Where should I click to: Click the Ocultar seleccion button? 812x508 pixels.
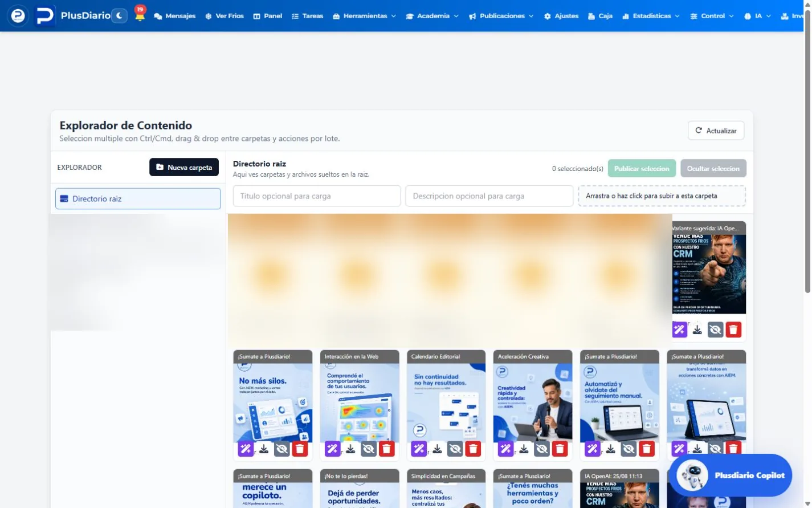713,168
